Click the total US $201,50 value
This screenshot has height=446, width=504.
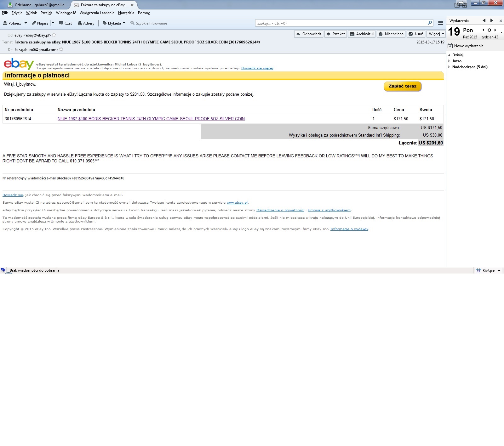coord(431,143)
